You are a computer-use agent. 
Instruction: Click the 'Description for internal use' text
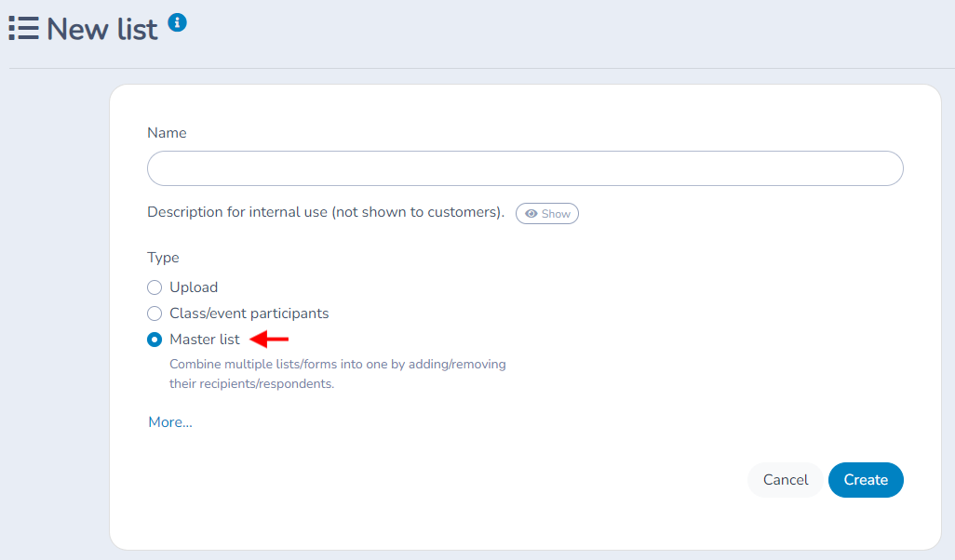(x=326, y=212)
